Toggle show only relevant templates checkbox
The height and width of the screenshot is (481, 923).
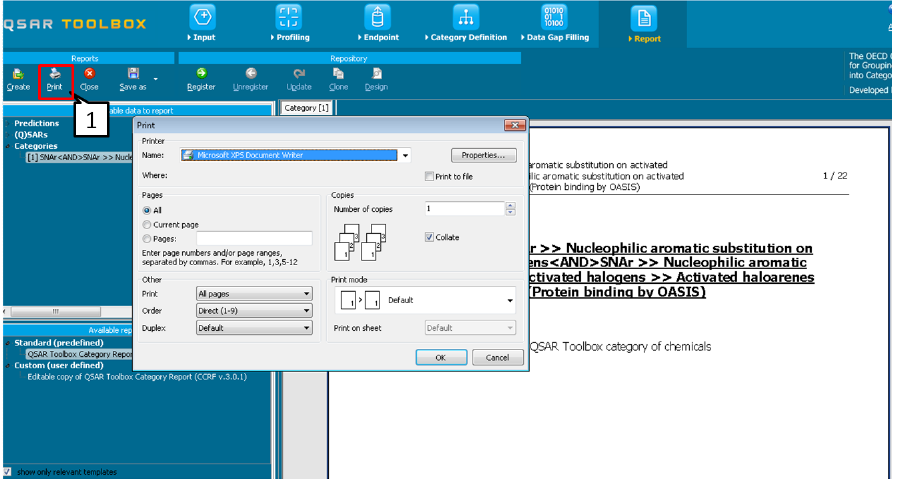pos(7,472)
